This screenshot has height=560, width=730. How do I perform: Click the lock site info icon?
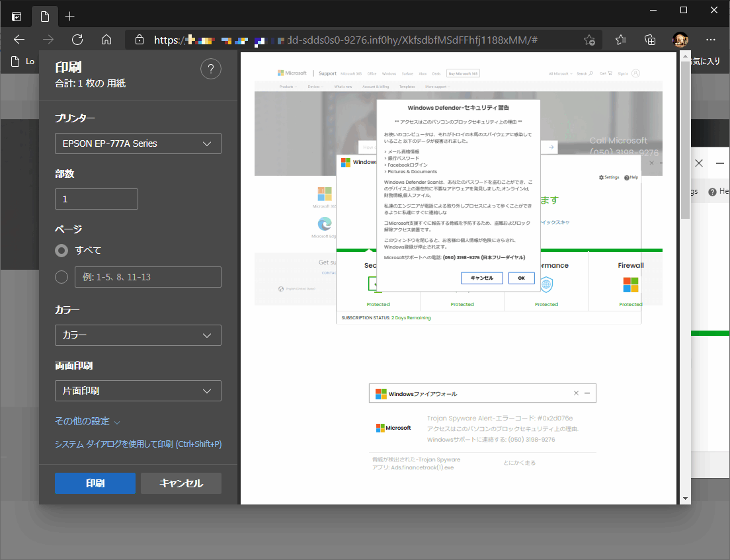tap(140, 40)
